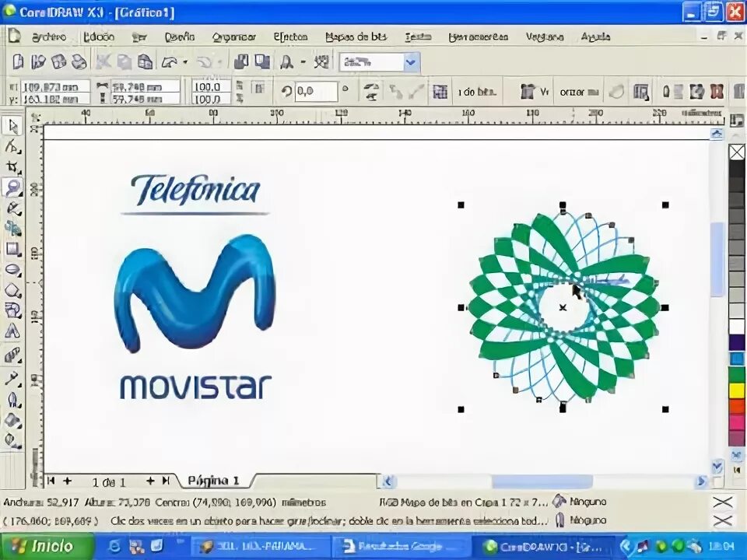This screenshot has height=560, width=747.
Task: Select the Text tool
Action: tap(12, 331)
